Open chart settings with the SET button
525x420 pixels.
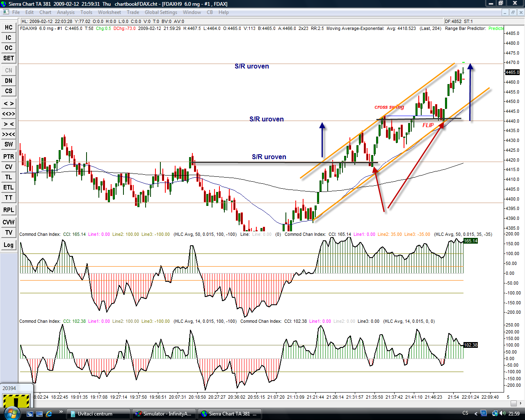(9, 58)
